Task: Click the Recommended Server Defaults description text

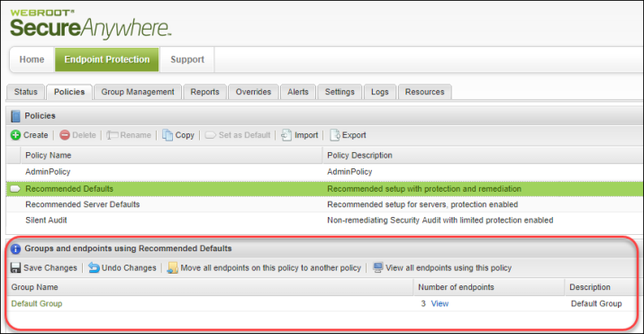Action: (422, 204)
